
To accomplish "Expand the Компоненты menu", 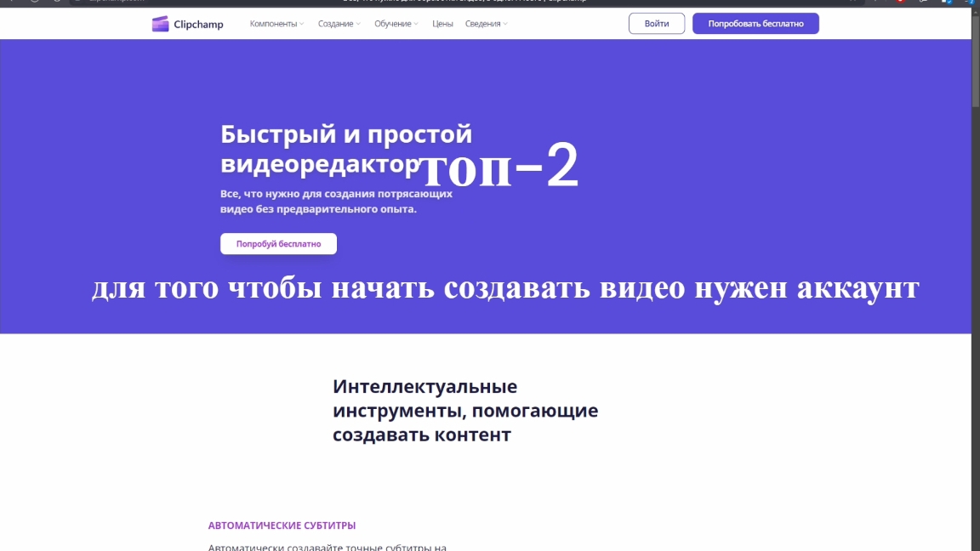I will point(276,24).
